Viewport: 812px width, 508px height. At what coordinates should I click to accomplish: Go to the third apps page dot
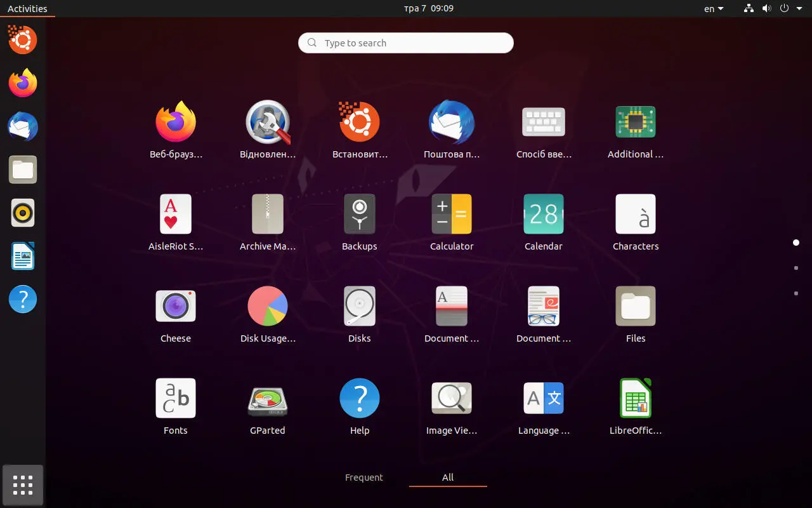coord(796,293)
